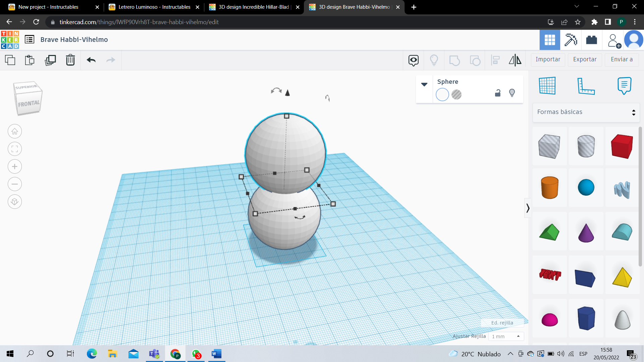Click the Show all lightbulb icon
The image size is (644, 362).
[x=434, y=60]
